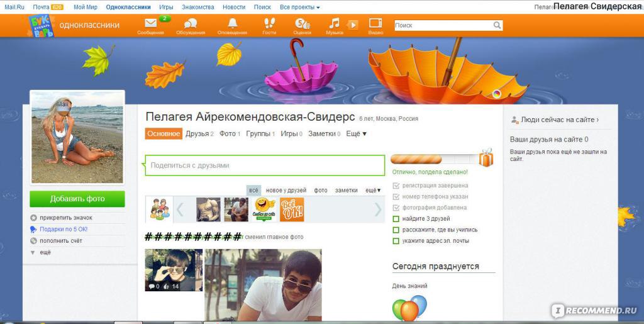The height and width of the screenshot is (324, 644).
Task: Expand the ещё feed filter
Action: (x=374, y=191)
